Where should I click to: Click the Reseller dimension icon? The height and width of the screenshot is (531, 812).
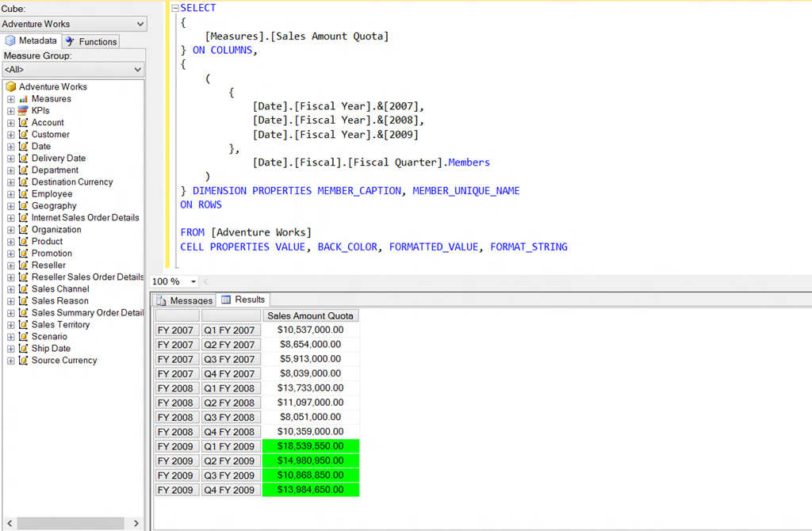point(23,265)
